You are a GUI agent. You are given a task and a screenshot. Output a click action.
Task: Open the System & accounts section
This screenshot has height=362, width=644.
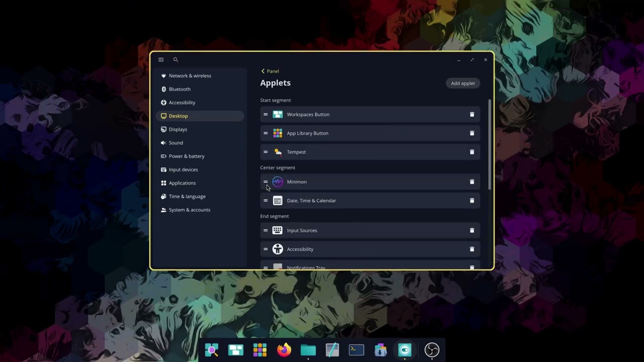[x=189, y=210]
